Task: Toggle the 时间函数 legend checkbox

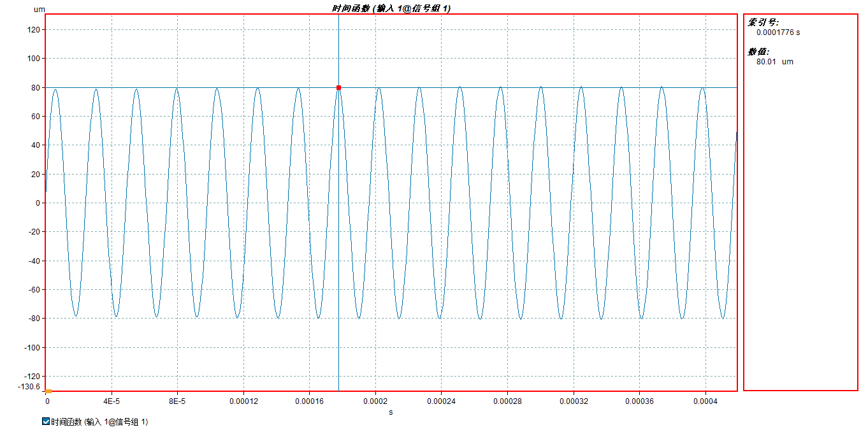Action: tap(45, 422)
